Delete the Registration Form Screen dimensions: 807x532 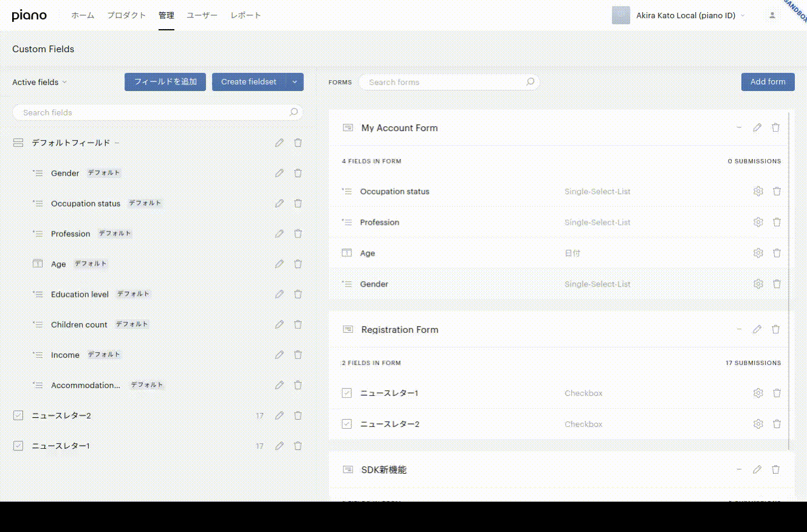point(775,329)
